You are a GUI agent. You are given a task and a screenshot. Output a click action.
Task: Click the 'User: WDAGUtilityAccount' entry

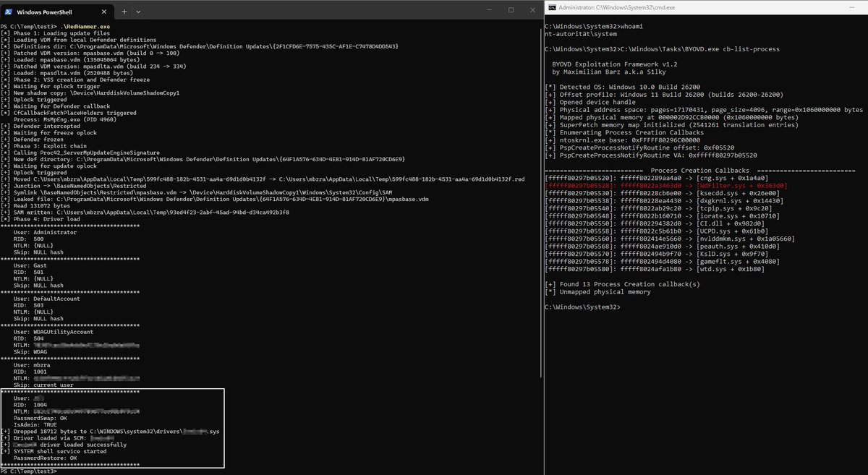pos(54,331)
